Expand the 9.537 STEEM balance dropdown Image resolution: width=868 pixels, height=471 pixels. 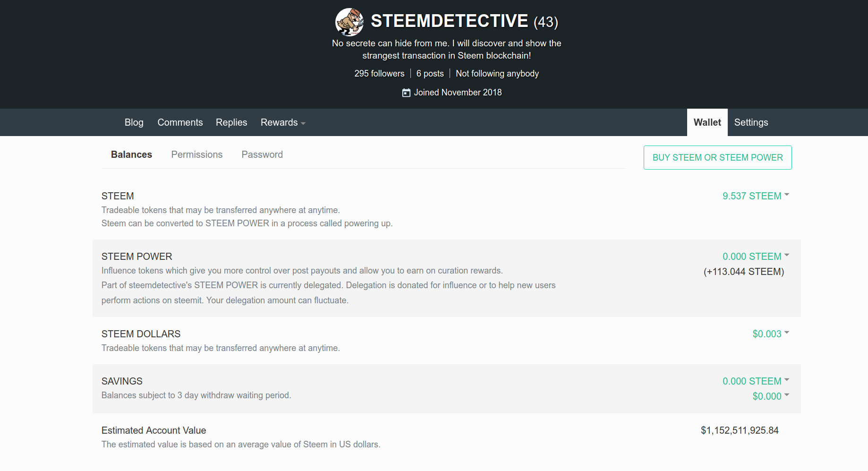pyautogui.click(x=756, y=196)
